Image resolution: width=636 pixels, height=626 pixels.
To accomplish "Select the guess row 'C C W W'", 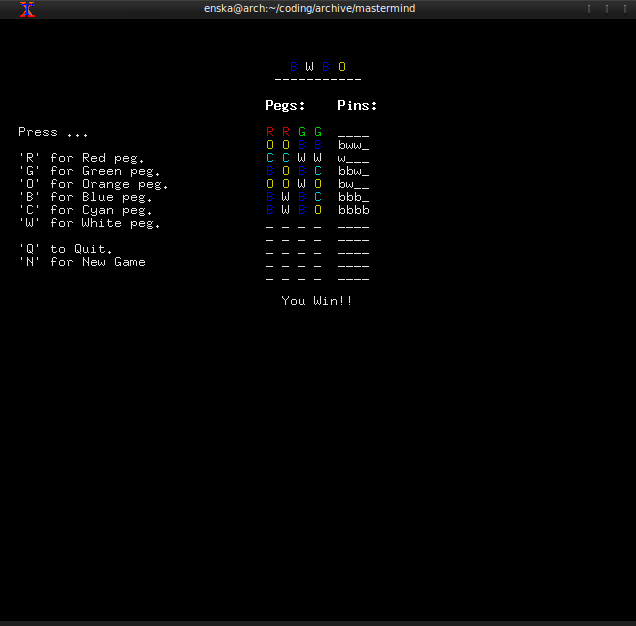I will point(294,158).
